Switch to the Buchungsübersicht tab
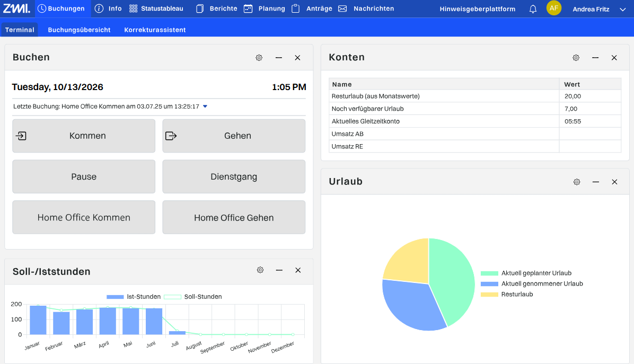The height and width of the screenshot is (364, 634). coord(79,30)
